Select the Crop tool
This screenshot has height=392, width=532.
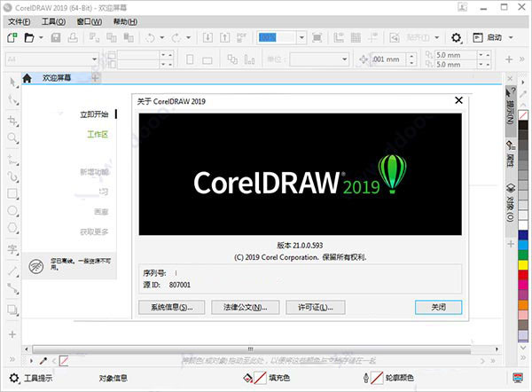(x=13, y=121)
